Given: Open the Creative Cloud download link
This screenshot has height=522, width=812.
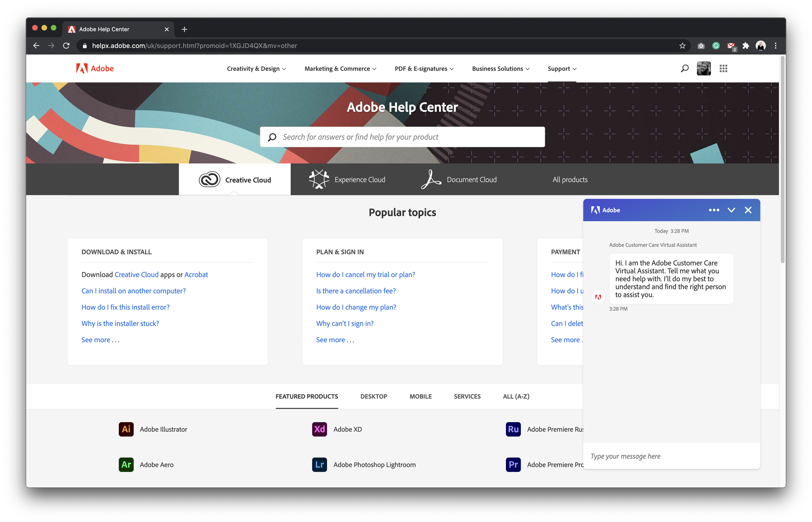Looking at the screenshot, I should click(x=137, y=275).
